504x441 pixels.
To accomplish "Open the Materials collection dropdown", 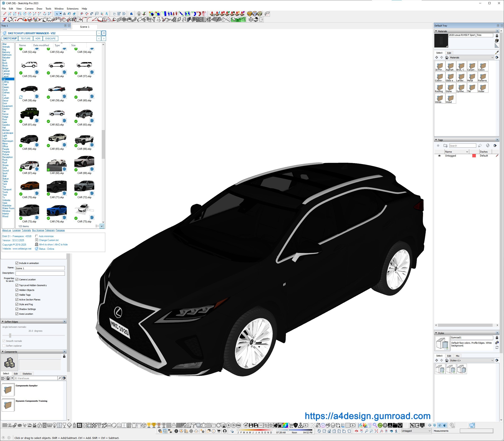I will (492, 58).
